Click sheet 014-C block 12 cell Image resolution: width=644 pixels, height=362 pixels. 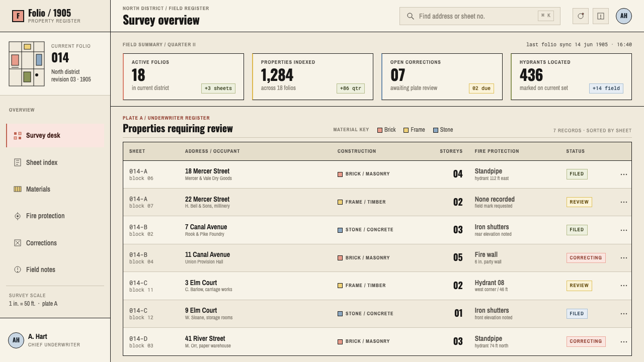point(141,314)
